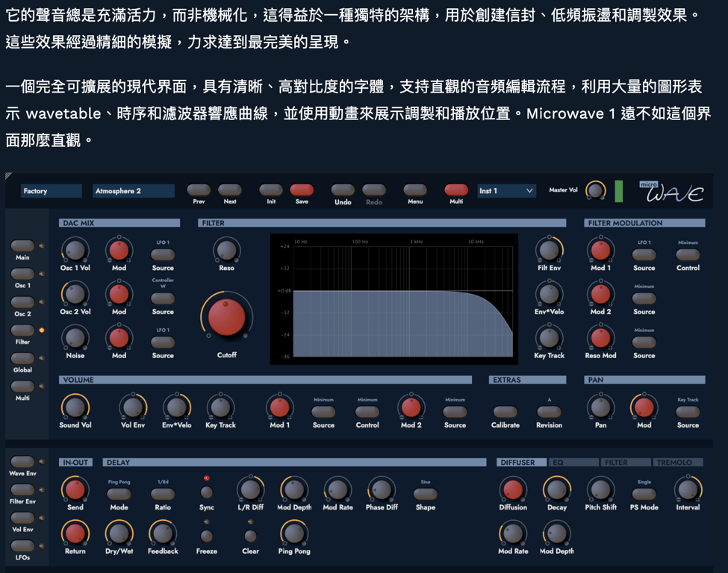Toggle the delay Freeze button

click(x=206, y=536)
